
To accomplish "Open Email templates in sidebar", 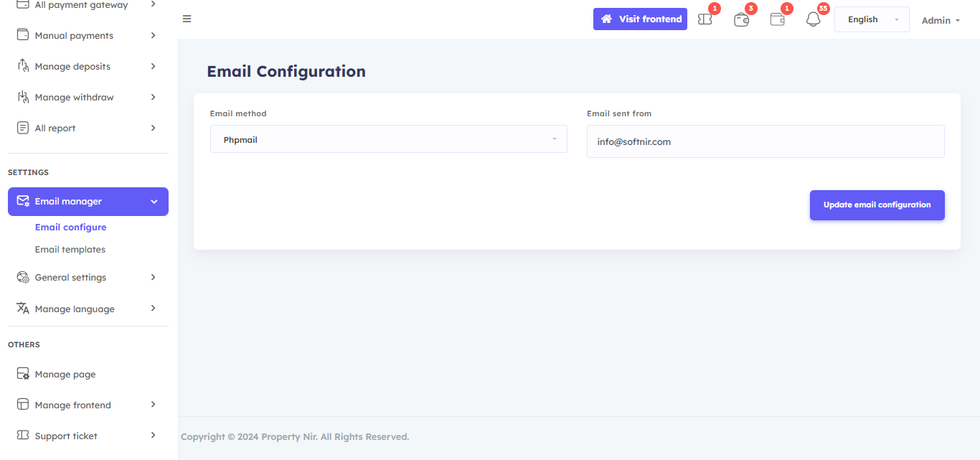I will (70, 250).
